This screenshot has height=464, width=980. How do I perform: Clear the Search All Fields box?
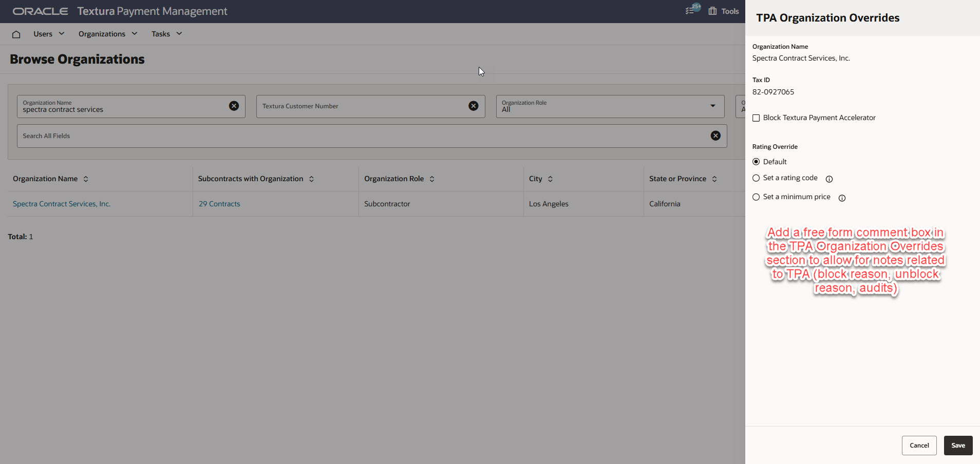pos(715,136)
